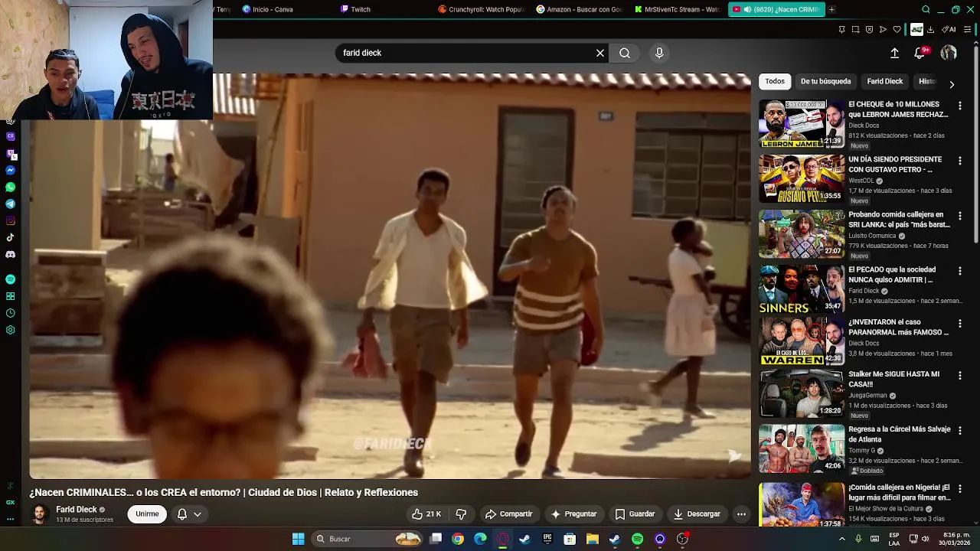This screenshot has width=980, height=551.
Task: Open the Farid Dieck channel name link
Action: pos(77,510)
